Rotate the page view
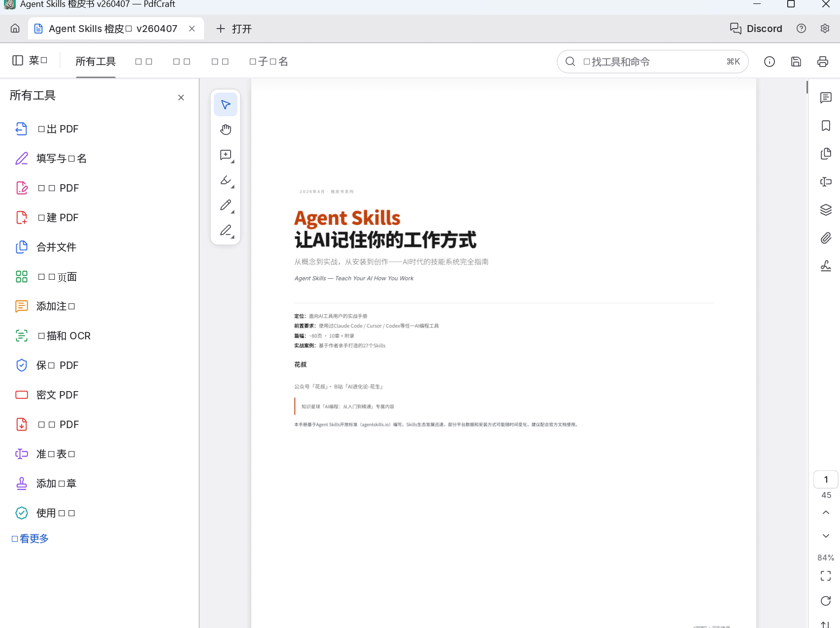This screenshot has height=628, width=840. pos(826,601)
